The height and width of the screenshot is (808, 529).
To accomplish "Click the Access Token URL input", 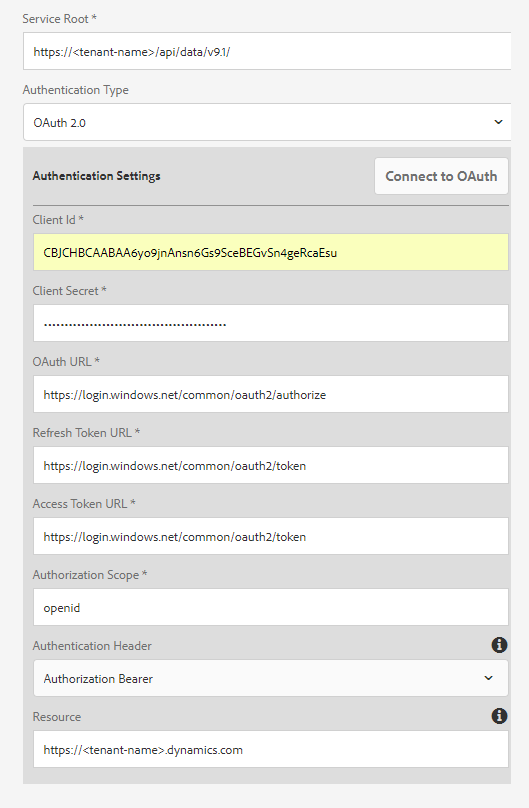I will [x=270, y=536].
